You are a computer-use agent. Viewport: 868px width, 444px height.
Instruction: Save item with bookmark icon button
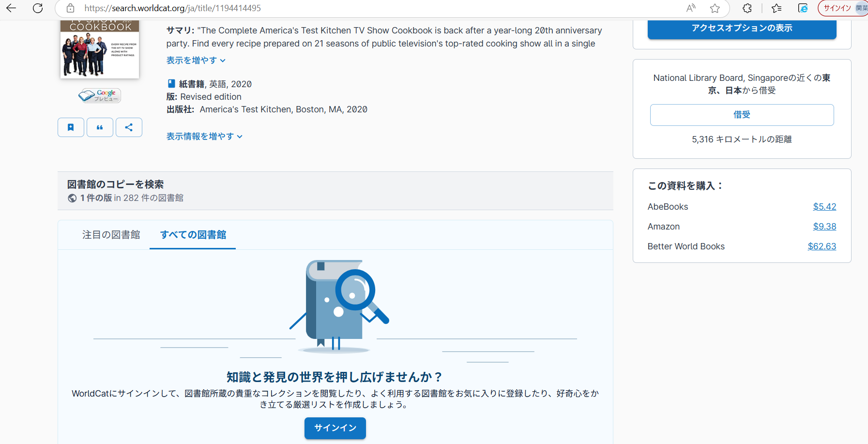pos(71,127)
